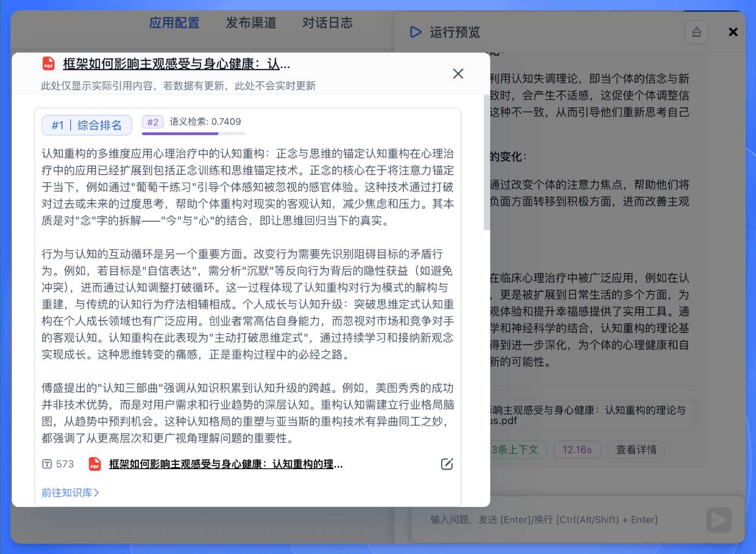
Task: Follow the 前往知识库 link
Action: 70,492
